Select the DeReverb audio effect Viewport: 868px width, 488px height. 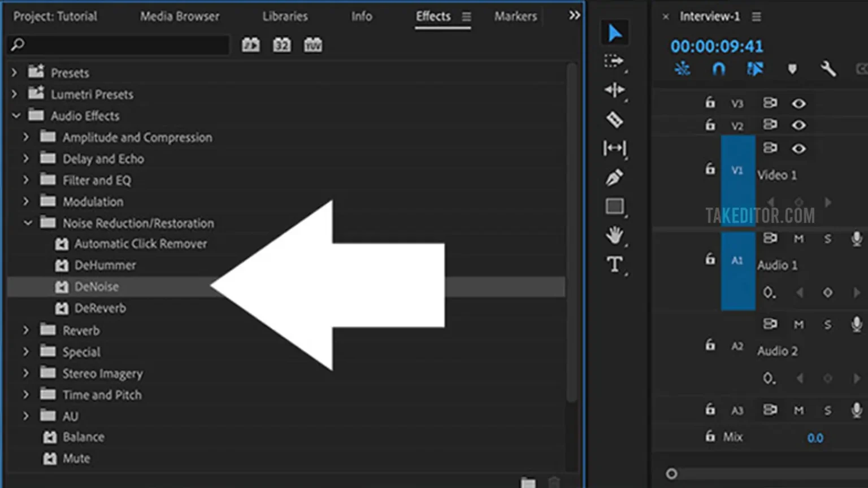click(100, 308)
